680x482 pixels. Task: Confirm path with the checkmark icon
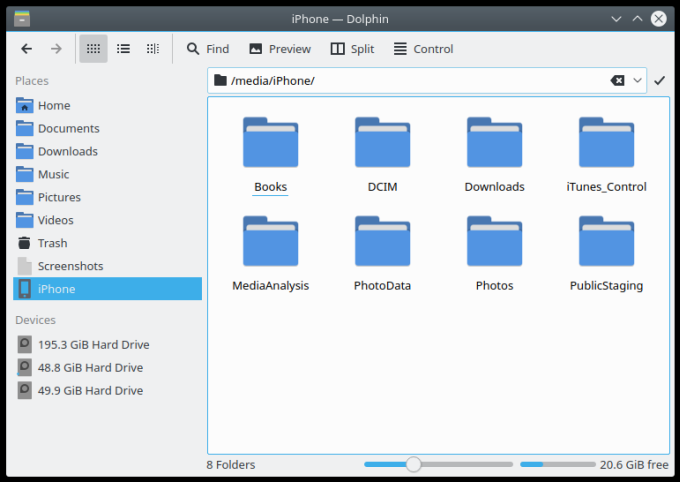[x=659, y=80]
